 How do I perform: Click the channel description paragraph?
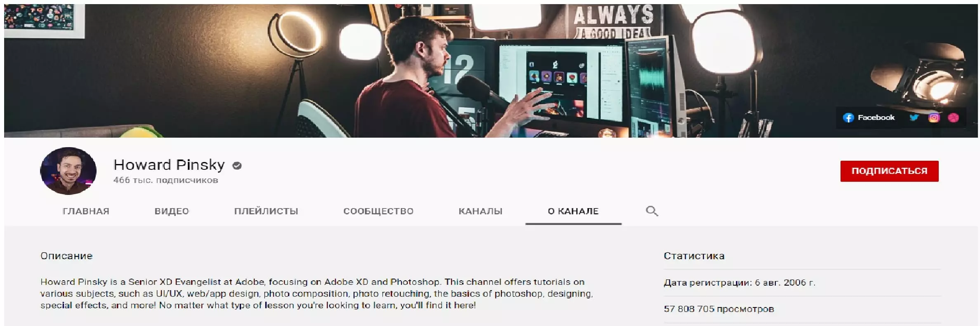[317, 294]
